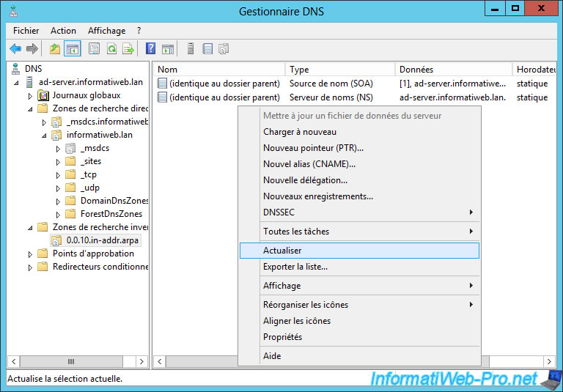Image resolution: width=563 pixels, height=392 pixels.
Task: Click the show/hide action pane icon
Action: [x=168, y=49]
